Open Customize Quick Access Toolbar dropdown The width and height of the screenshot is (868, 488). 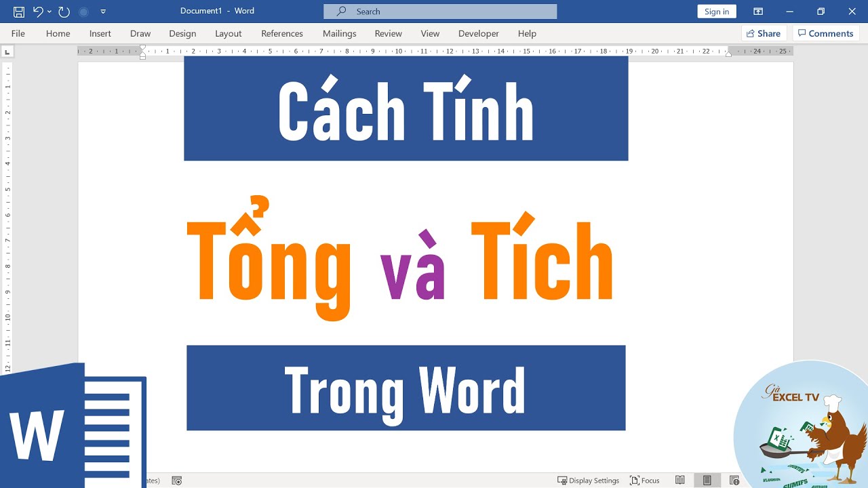[103, 12]
